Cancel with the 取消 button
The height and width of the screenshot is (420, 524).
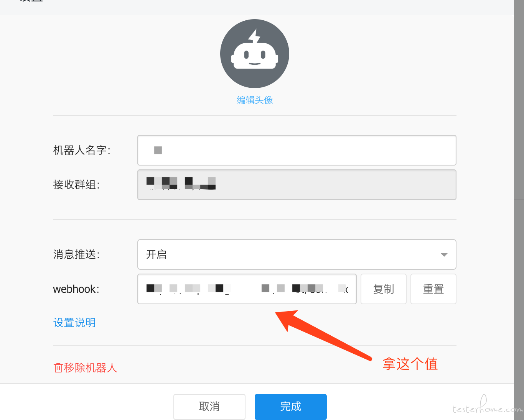(x=209, y=407)
